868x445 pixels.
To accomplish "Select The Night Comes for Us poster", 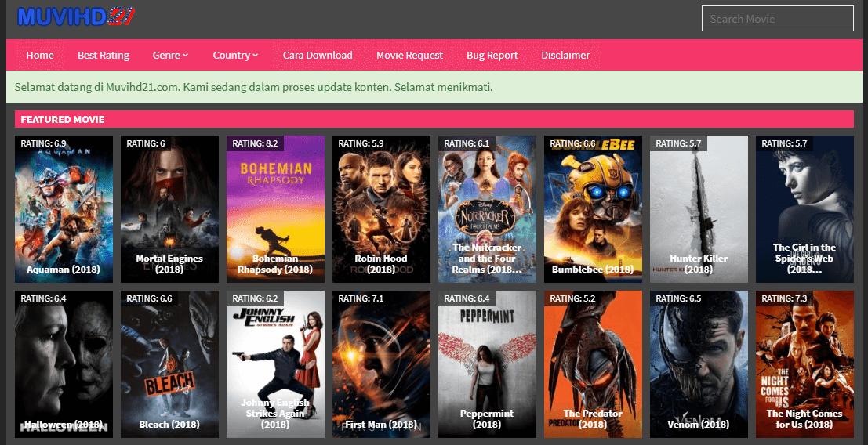I will 804,364.
